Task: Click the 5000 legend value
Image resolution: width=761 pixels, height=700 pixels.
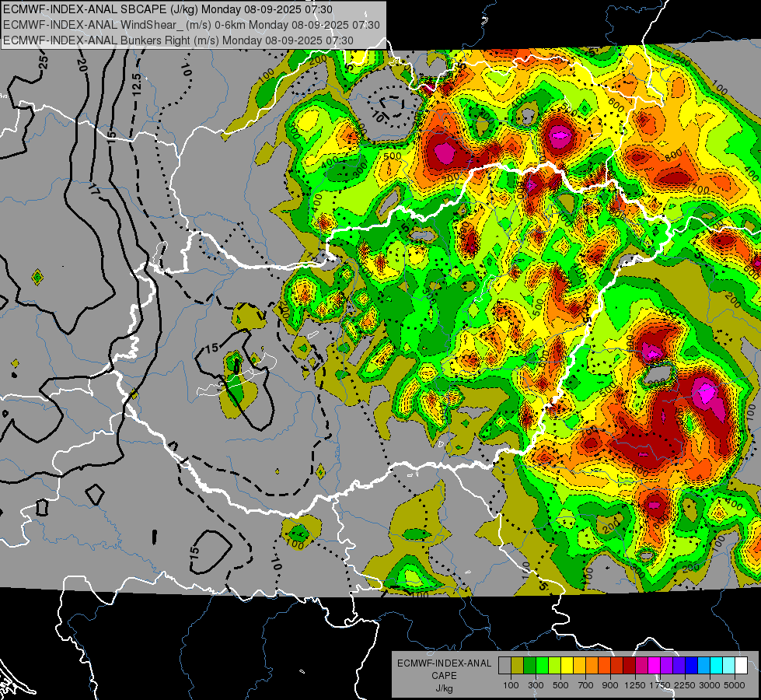Action: pyautogui.click(x=735, y=685)
